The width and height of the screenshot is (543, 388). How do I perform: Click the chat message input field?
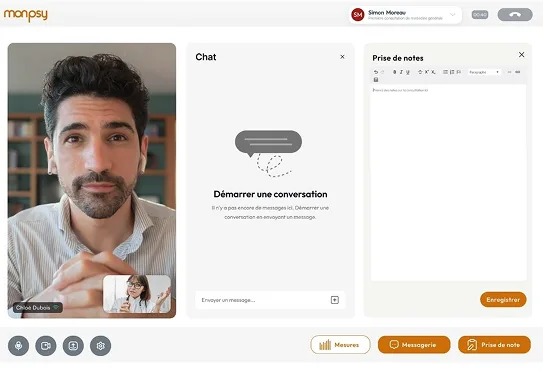[270, 300]
